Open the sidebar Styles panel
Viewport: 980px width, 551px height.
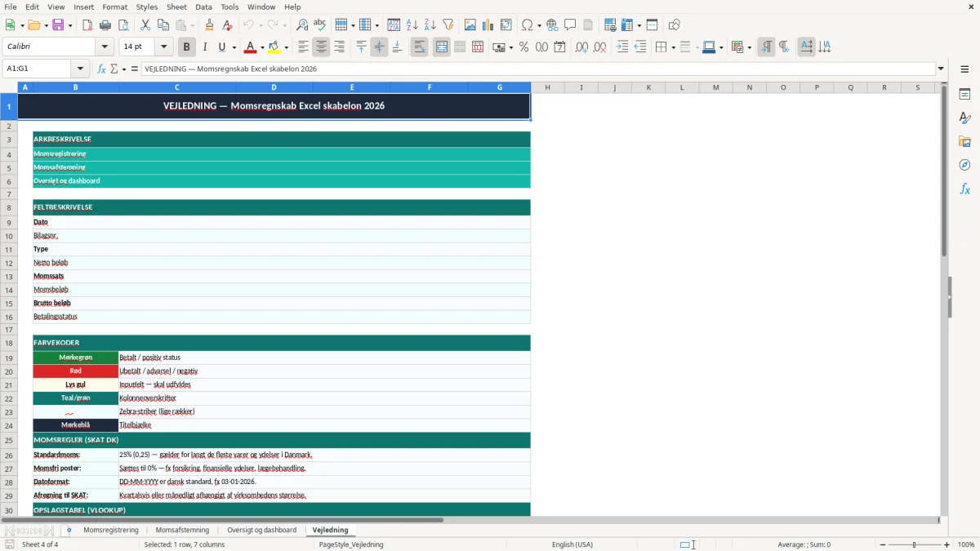click(964, 118)
